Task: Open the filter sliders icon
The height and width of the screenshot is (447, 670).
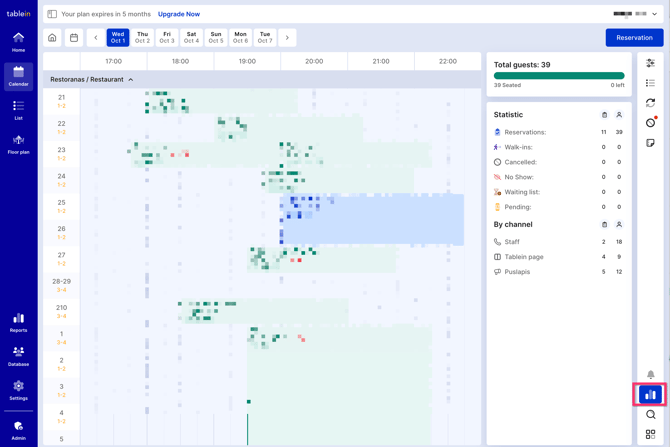Action: (650, 63)
